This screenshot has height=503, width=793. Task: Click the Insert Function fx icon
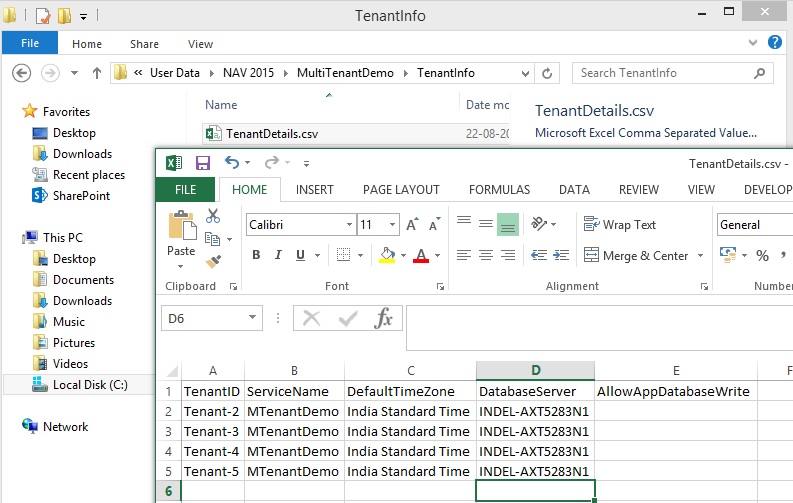(x=383, y=319)
